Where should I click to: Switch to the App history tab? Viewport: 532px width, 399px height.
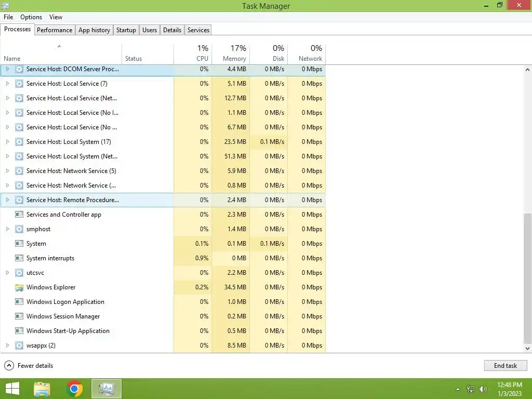(95, 30)
